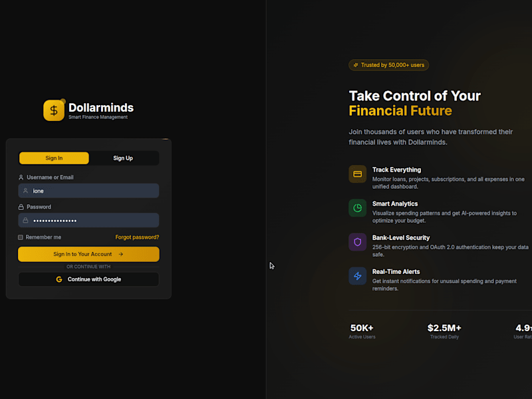Click the Bank-Level Security title
Image resolution: width=532 pixels, height=399 pixels.
(401, 238)
